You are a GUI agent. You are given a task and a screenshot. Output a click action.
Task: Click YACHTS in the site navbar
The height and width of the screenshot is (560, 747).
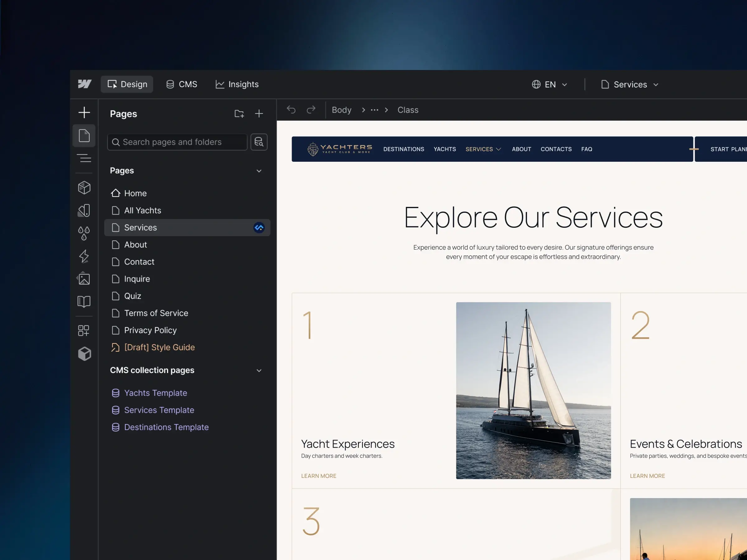(x=445, y=149)
